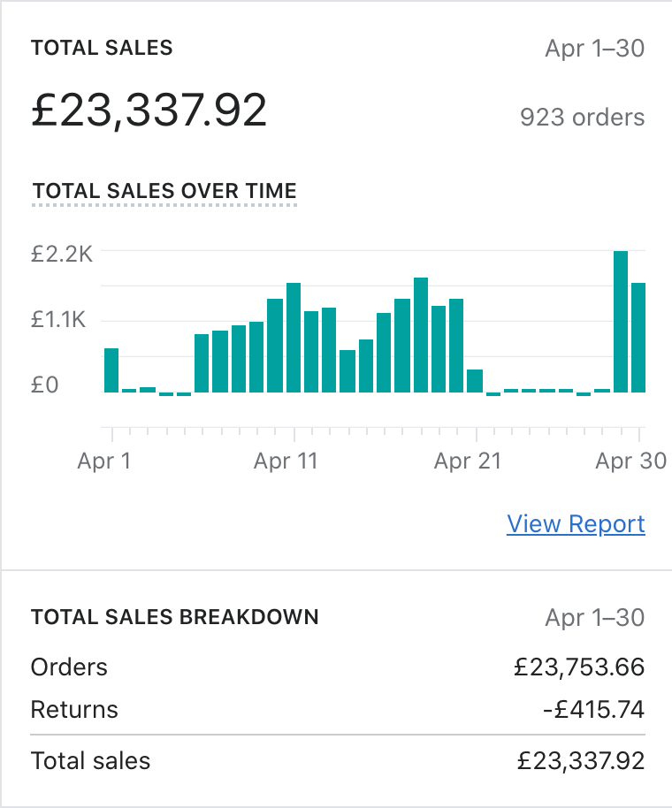Screen dimensions: 672x808
Task: Click the Apr 21 x-axis label
Action: click(467, 461)
